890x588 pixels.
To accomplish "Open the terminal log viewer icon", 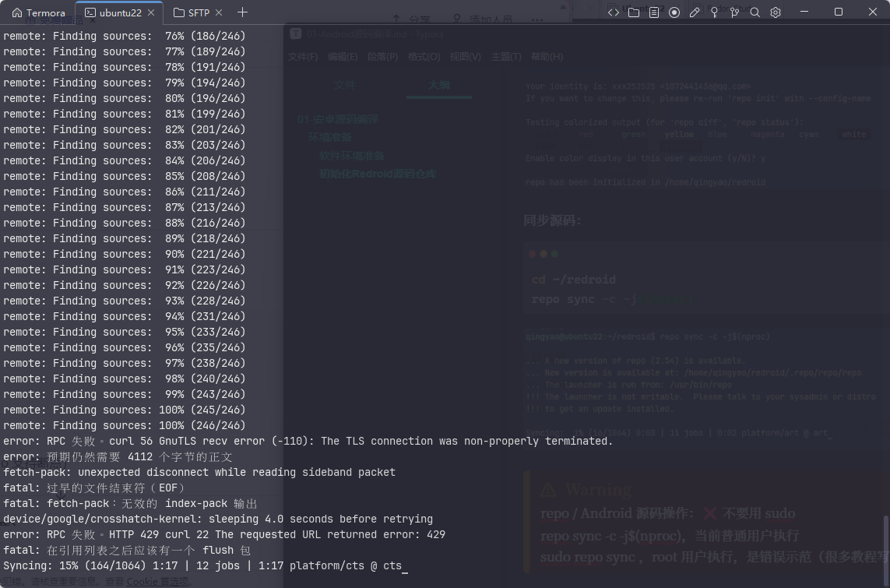I will [654, 12].
